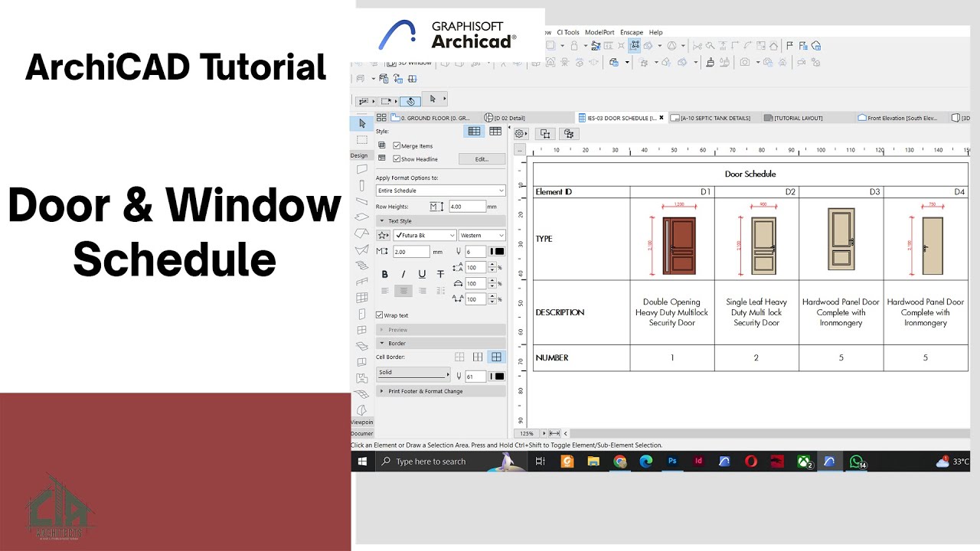The height and width of the screenshot is (551, 980).
Task: Click the select in 3D icon above ruler
Action: coord(569,133)
